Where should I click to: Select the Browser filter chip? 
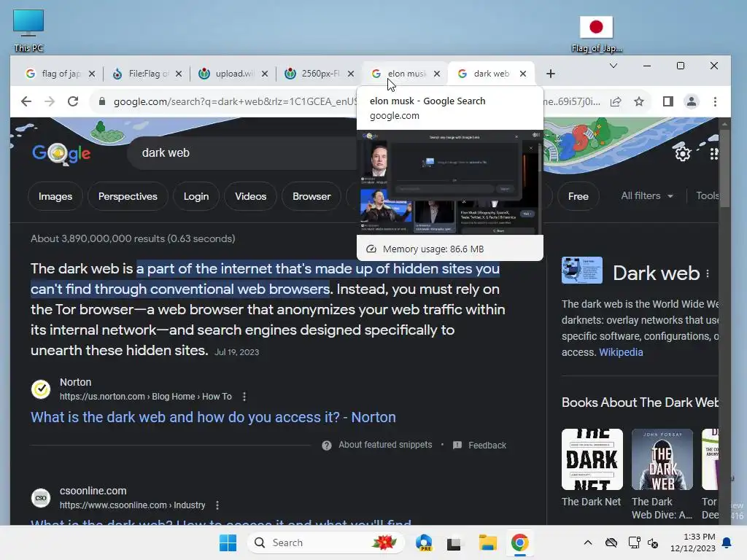[311, 196]
